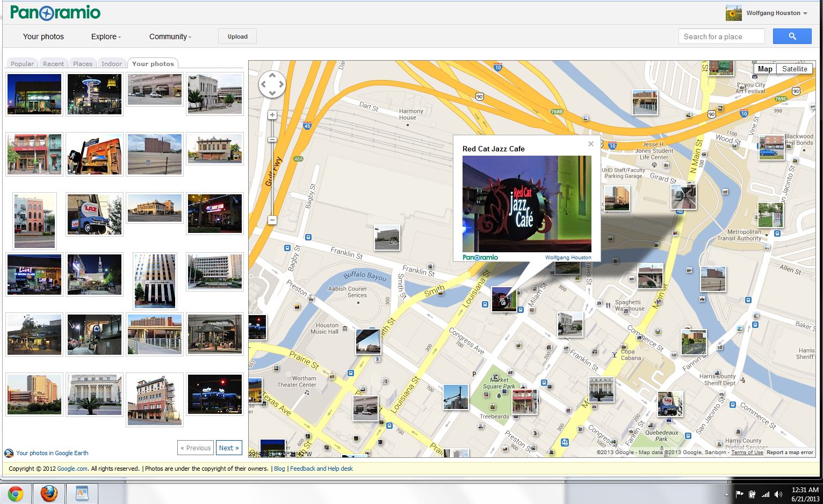Click the Upload button
This screenshot has width=823, height=504.
[237, 36]
